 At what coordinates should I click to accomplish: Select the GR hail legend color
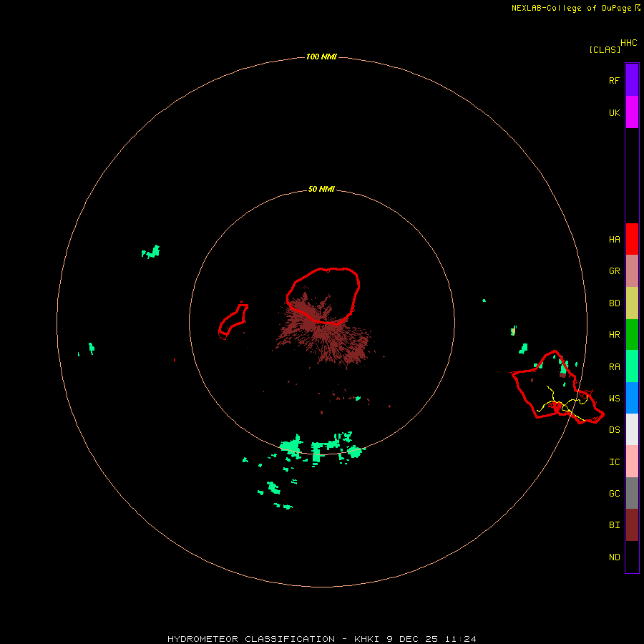[x=632, y=271]
